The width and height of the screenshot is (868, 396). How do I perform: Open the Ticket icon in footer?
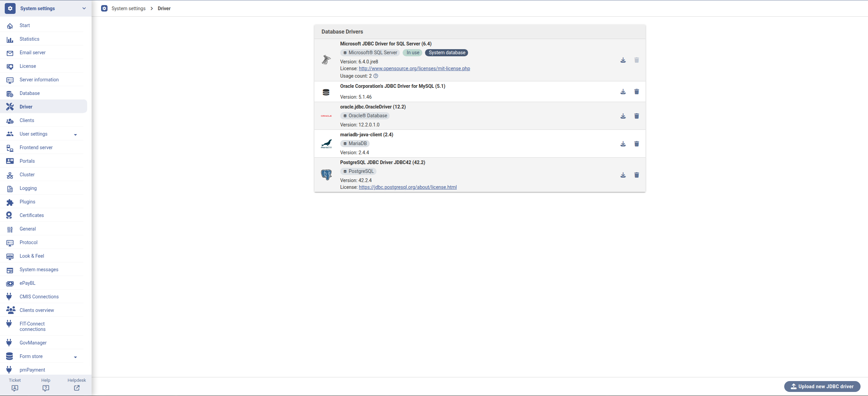tap(15, 388)
